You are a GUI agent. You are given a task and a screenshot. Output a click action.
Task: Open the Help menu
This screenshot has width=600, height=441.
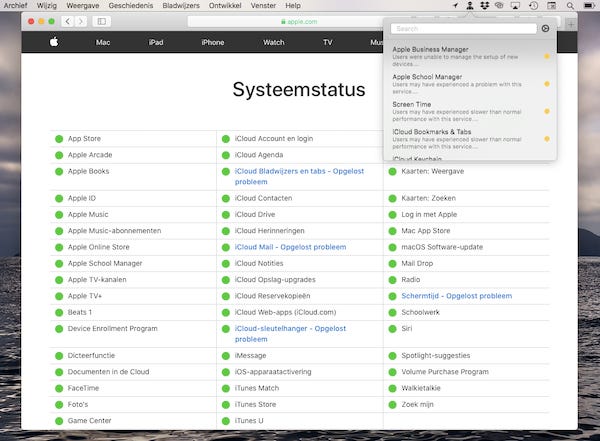point(293,5)
